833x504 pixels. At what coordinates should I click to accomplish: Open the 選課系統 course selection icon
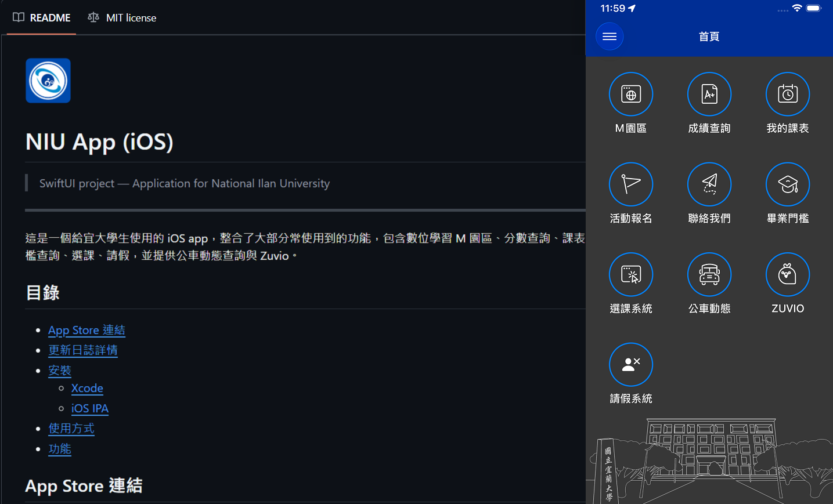630,274
